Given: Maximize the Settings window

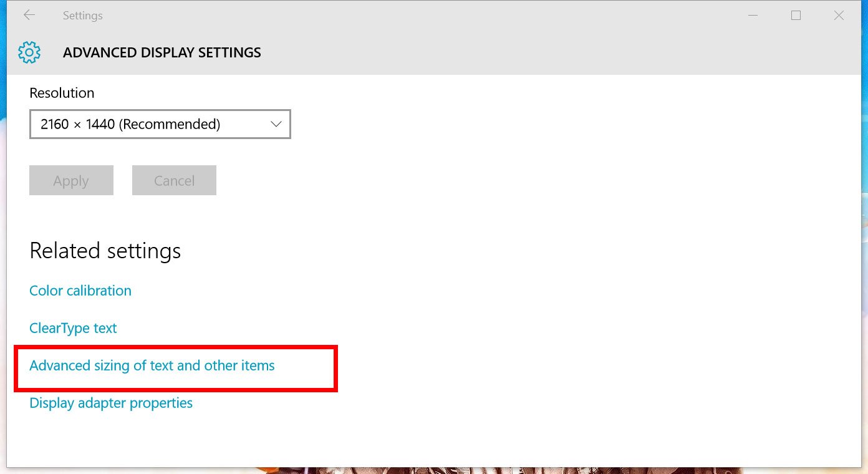Looking at the screenshot, I should (x=796, y=16).
